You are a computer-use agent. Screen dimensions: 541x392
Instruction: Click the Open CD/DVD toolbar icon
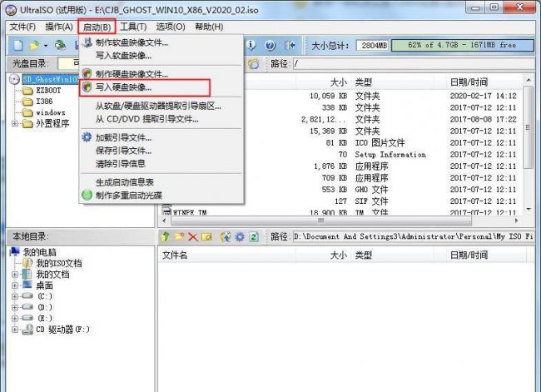coord(61,45)
